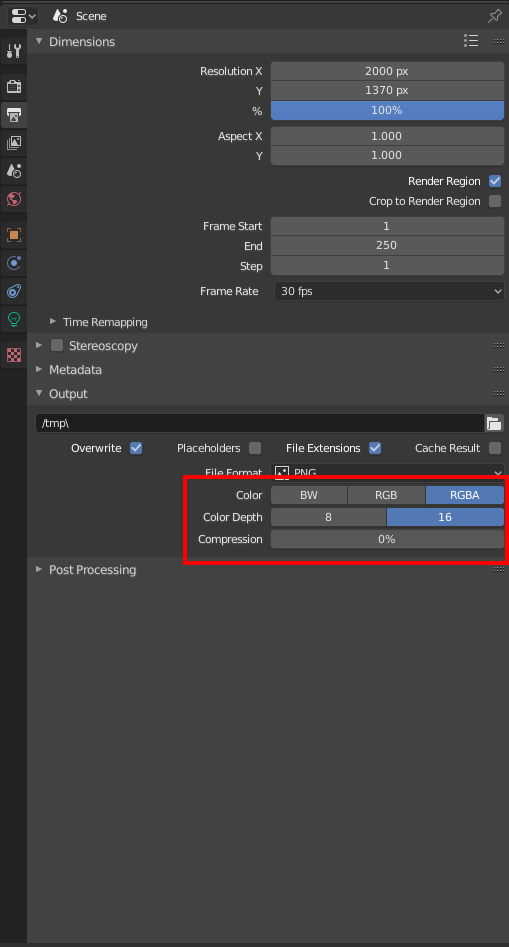
Task: Expand the Stereoscopy panel
Action: [x=39, y=345]
